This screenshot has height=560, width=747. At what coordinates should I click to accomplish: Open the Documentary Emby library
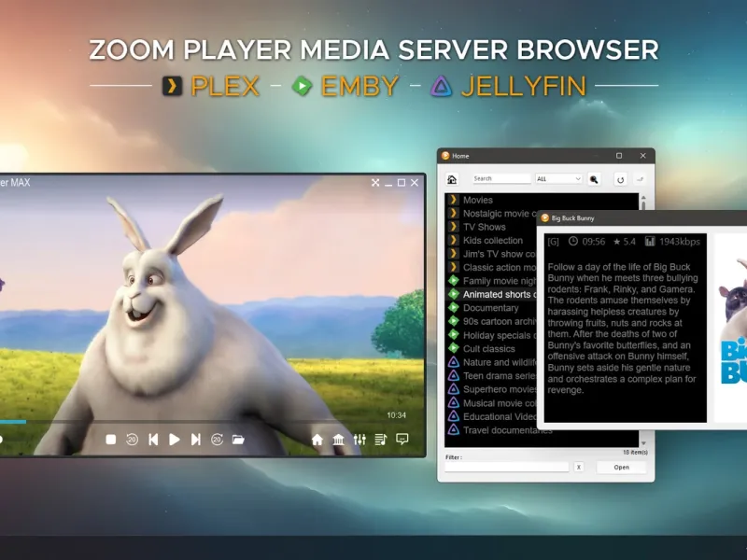(491, 308)
